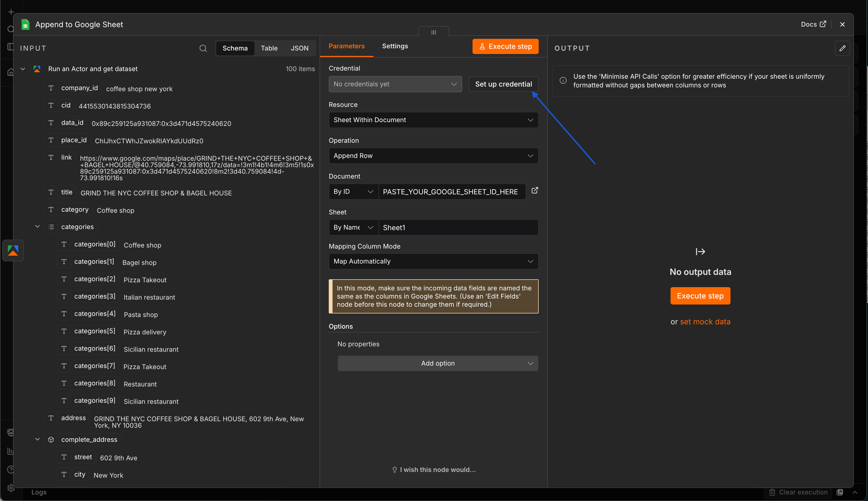Click the drag handle above the parameters panel

(433, 32)
